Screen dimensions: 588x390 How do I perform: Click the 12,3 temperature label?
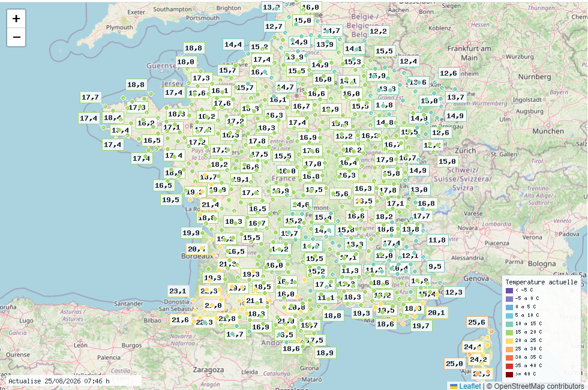[x=454, y=292]
